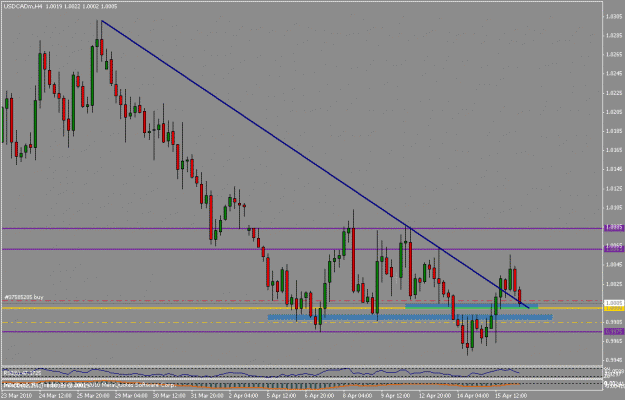Click the "31 Mar 20:00" time label
The width and height of the screenshot is (625, 400).
coord(205,396)
